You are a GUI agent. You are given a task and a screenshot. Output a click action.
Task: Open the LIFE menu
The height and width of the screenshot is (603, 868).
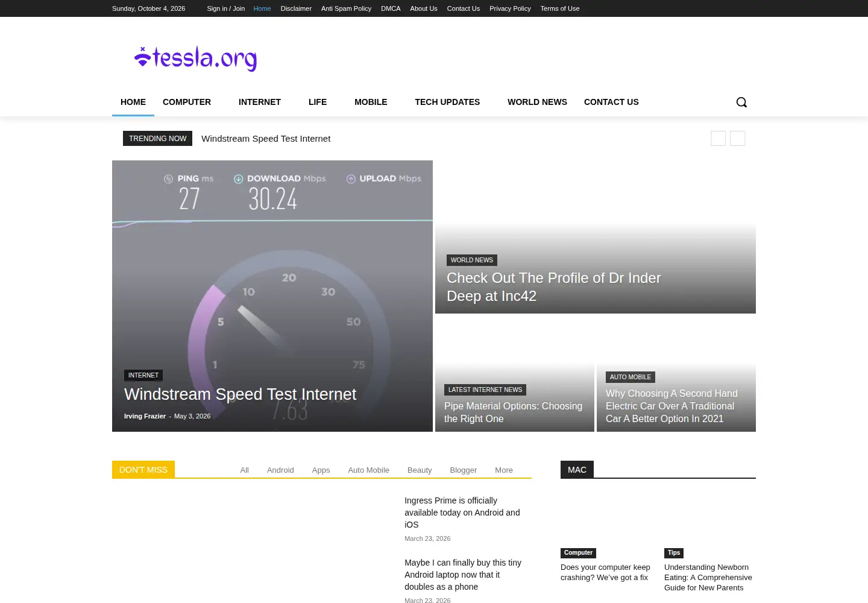click(x=318, y=102)
